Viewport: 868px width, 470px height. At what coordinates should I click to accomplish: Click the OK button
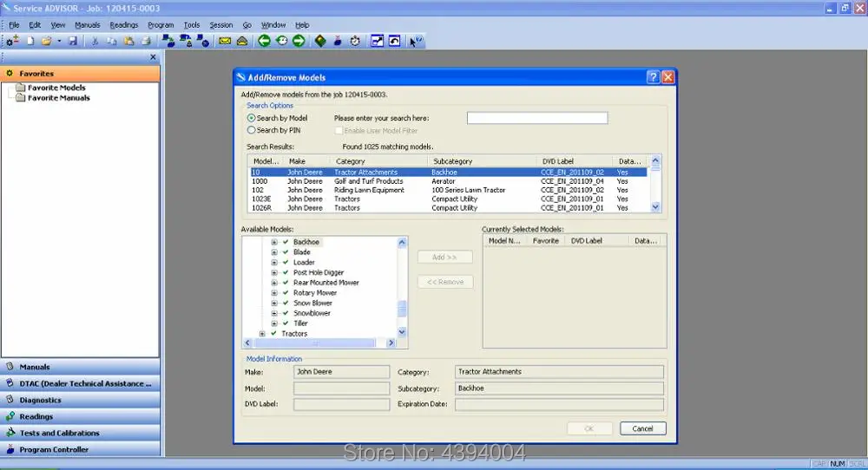pyautogui.click(x=589, y=428)
